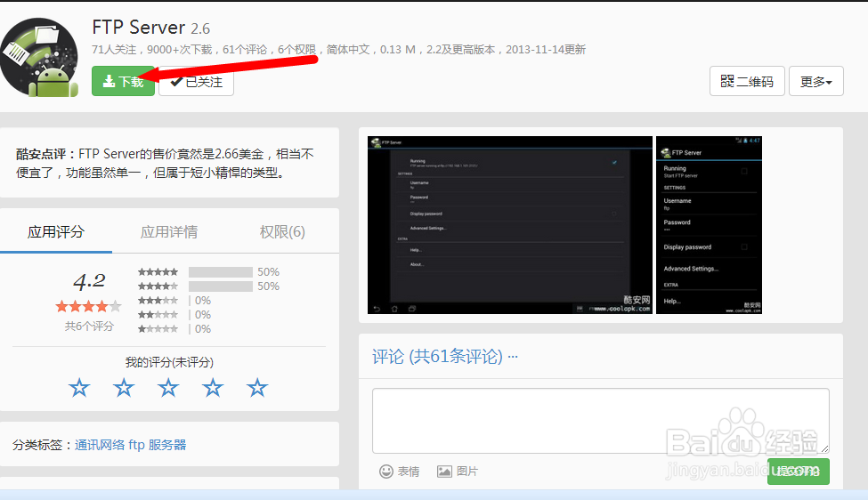Toggle the 已关注 follow button

[x=196, y=82]
